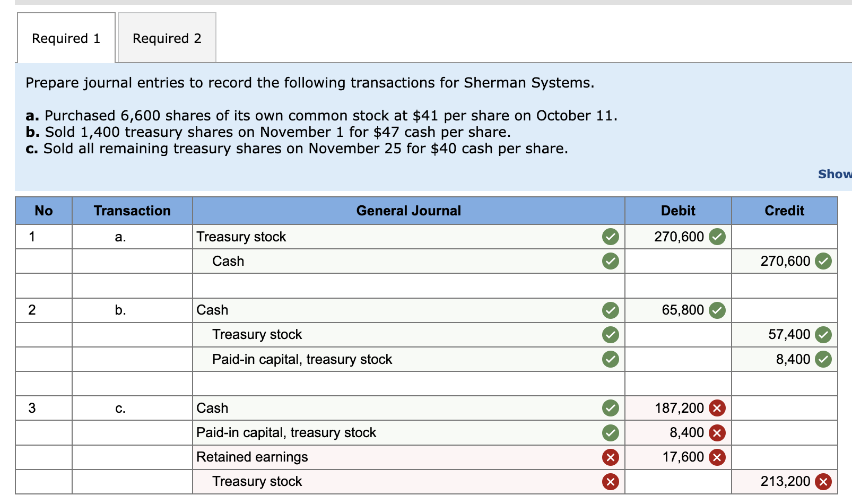Click the General Journal column header
The width and height of the screenshot is (852, 504).
pyautogui.click(x=408, y=211)
